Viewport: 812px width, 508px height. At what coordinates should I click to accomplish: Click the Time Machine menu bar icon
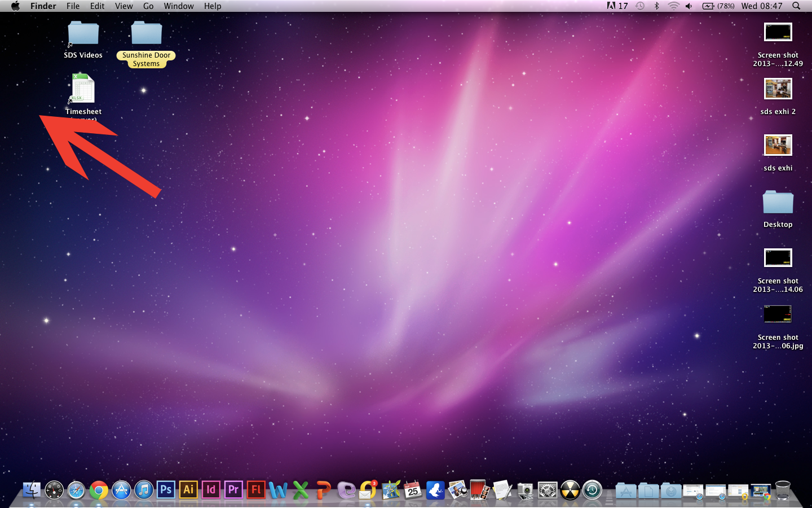coord(640,6)
